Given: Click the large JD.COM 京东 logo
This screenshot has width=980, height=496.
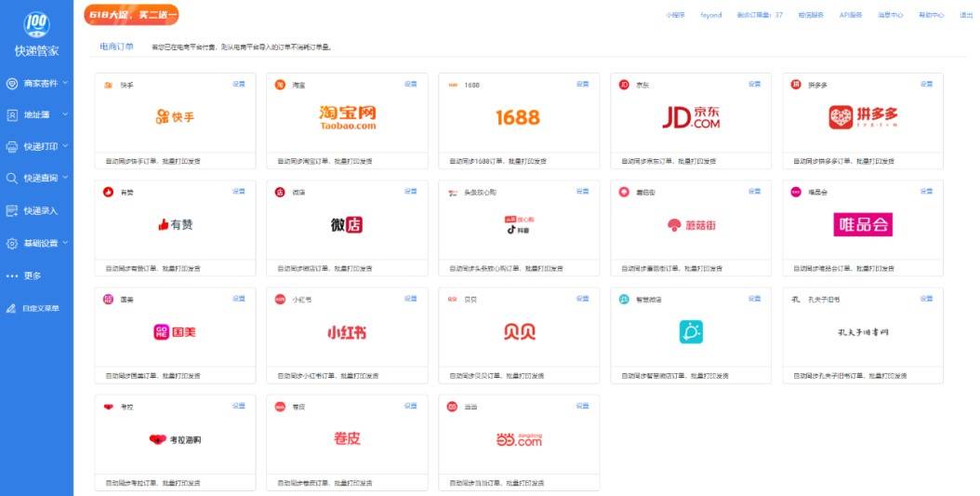Looking at the screenshot, I should [x=691, y=117].
